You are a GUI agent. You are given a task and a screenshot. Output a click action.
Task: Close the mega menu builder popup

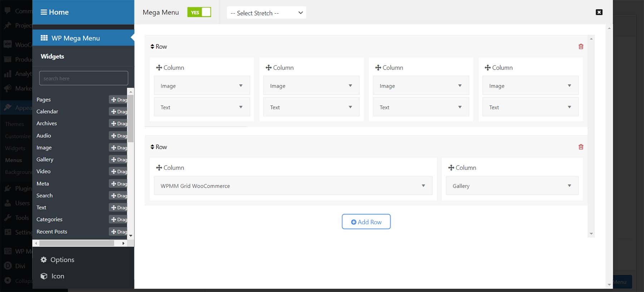coord(599,12)
